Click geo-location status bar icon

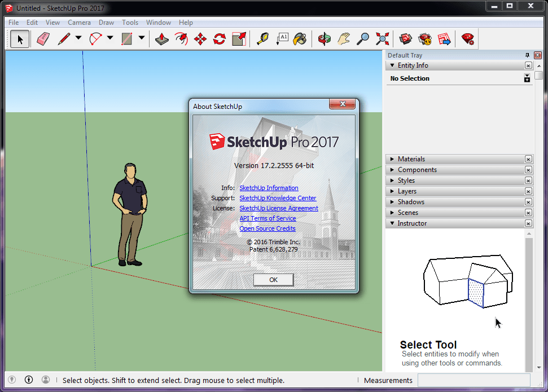12,380
